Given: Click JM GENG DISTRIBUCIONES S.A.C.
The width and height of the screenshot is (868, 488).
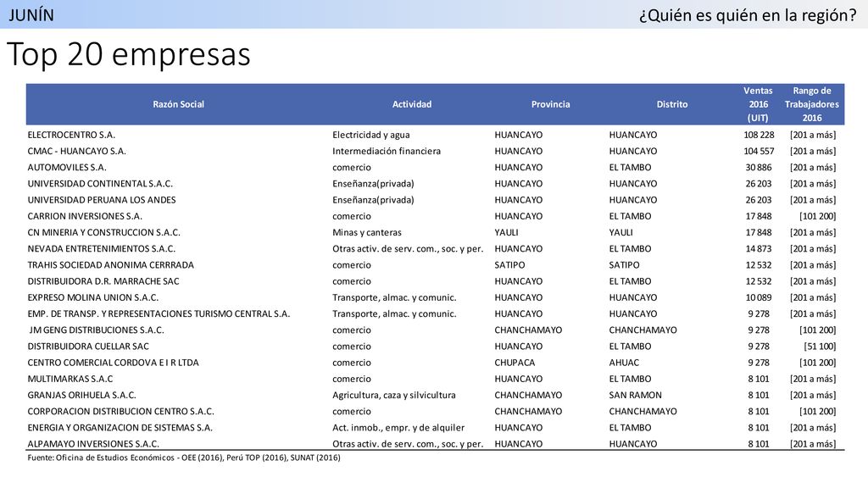Looking at the screenshot, I should point(97,330).
